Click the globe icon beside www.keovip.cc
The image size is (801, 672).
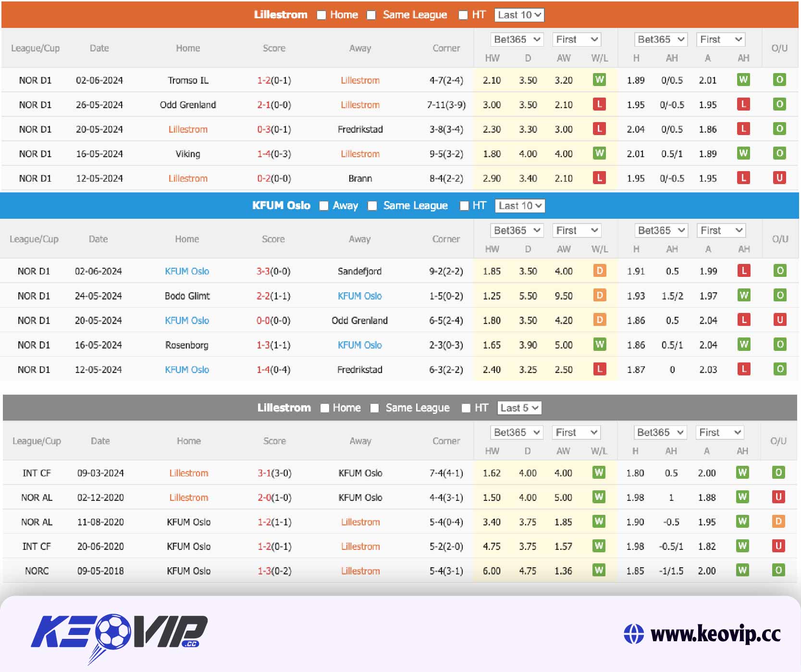coord(633,634)
